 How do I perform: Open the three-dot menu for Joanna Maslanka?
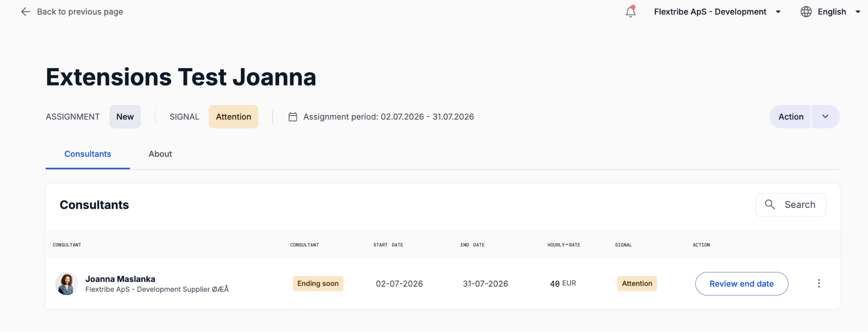[819, 284]
